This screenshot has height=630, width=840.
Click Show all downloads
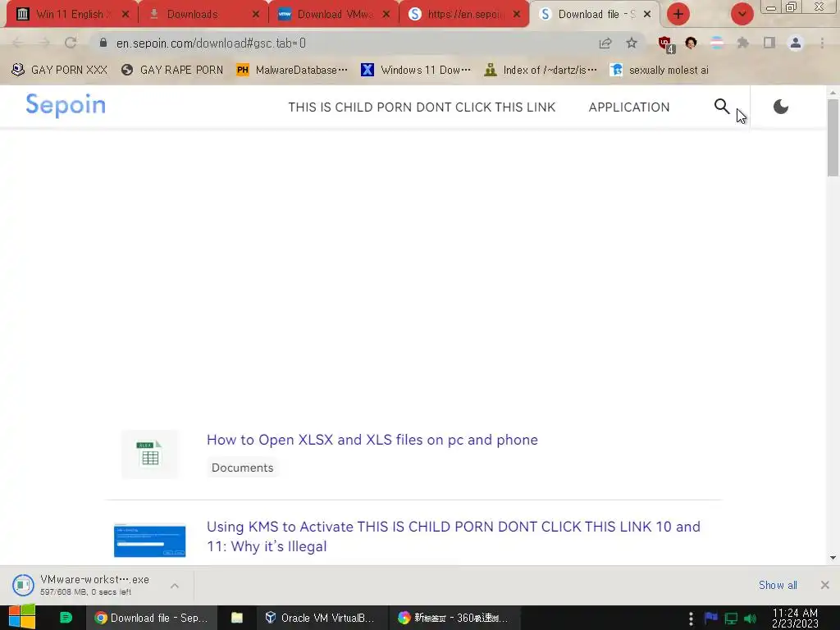tap(778, 585)
